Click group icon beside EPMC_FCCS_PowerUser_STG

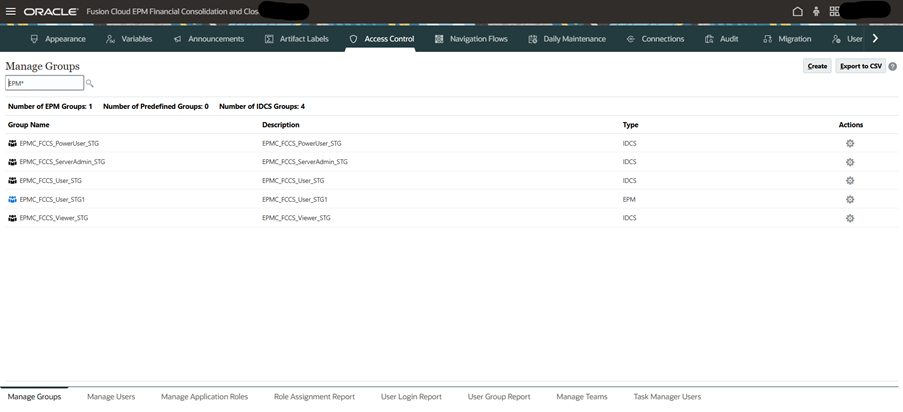[13, 143]
